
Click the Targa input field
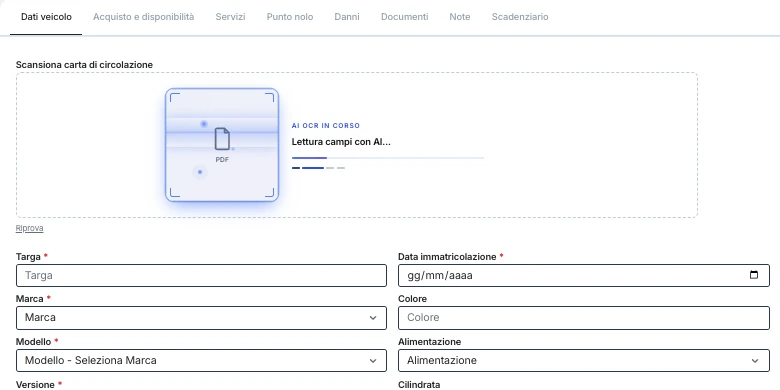[x=201, y=276]
